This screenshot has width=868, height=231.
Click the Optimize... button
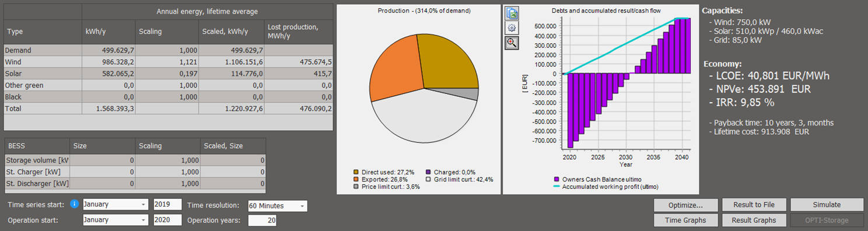tap(685, 205)
